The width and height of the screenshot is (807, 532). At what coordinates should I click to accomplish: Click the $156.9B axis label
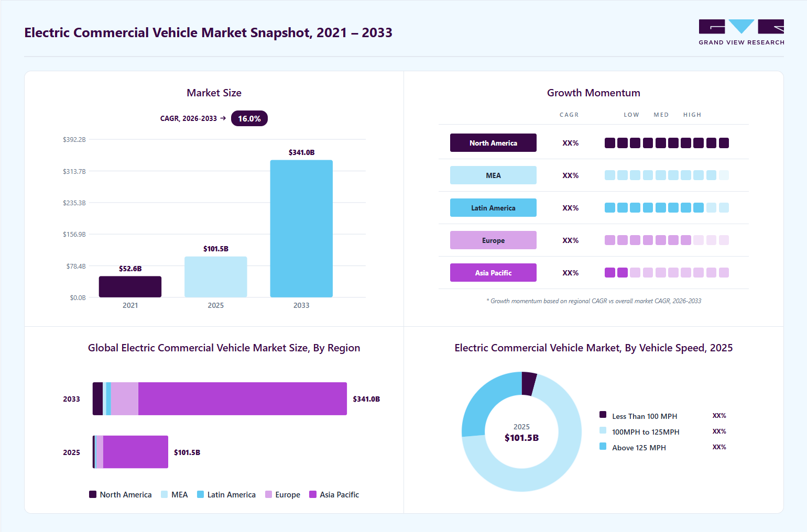click(x=74, y=235)
